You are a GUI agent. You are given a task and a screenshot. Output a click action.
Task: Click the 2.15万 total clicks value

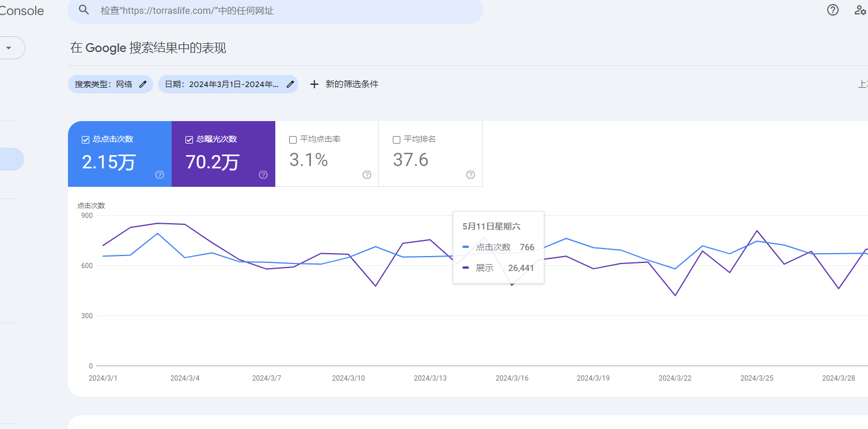coord(109,161)
